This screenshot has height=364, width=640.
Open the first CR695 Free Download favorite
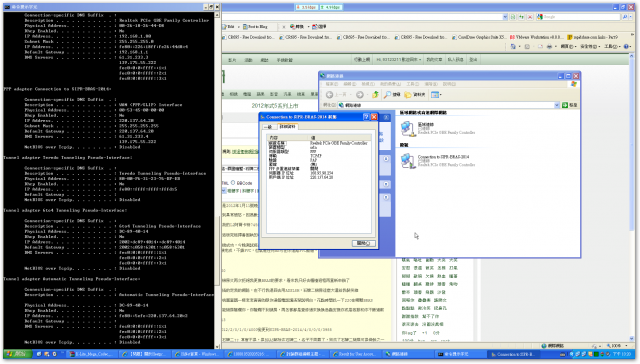[x=248, y=37]
